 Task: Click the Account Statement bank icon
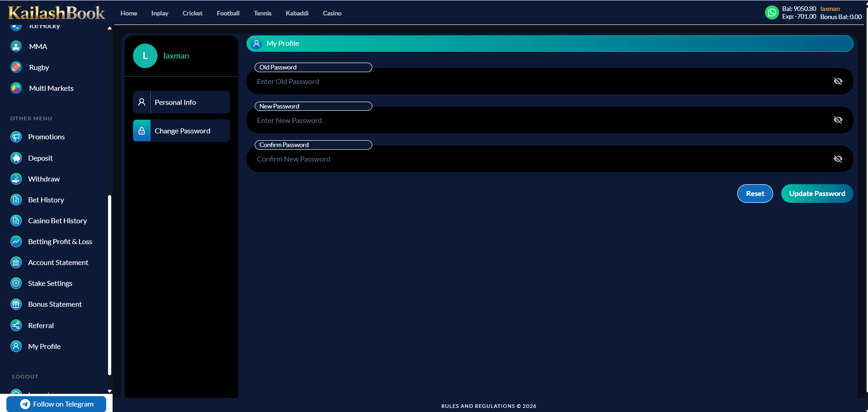click(16, 262)
